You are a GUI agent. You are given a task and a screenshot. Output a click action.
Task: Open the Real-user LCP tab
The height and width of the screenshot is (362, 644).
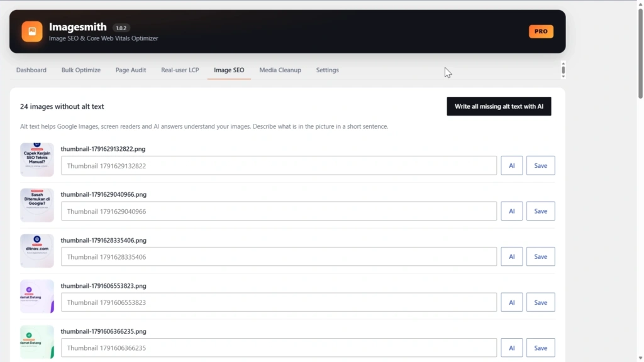[x=180, y=70]
